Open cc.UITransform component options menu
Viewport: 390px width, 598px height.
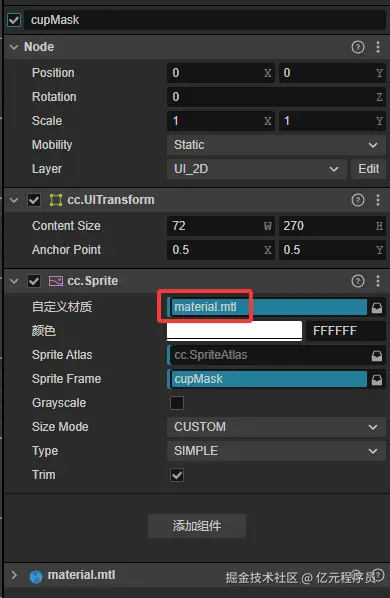[x=378, y=200]
